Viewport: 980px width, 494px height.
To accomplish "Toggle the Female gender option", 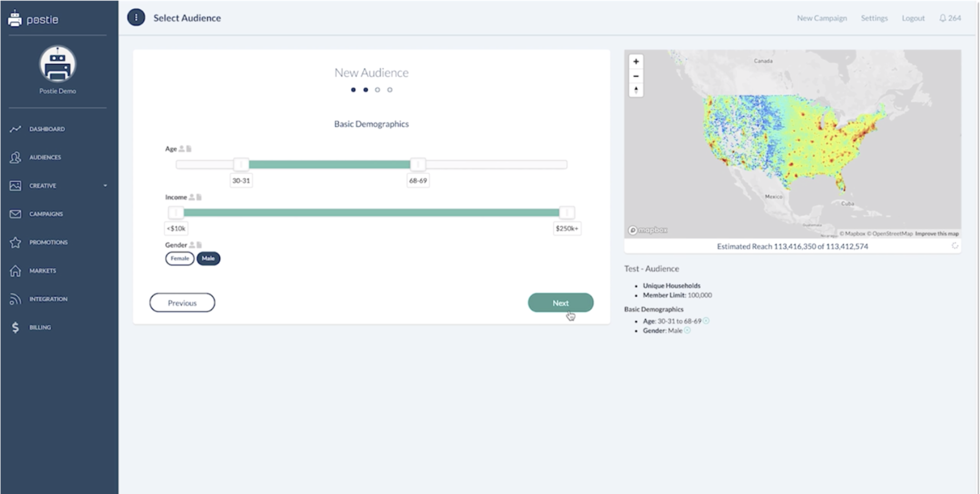I will (180, 258).
